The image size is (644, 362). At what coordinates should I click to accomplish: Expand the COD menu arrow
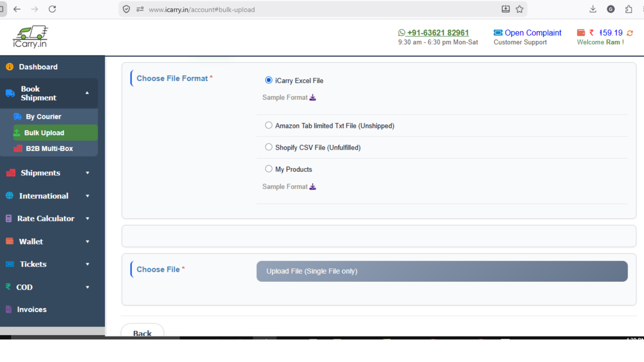87,287
